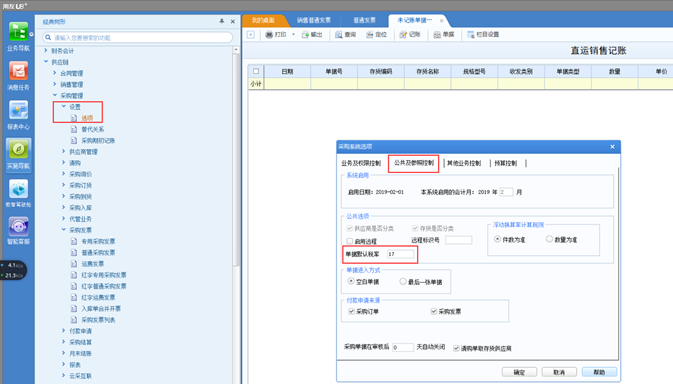
Task: Open the dropdown arrow beside 打印
Action: click(x=293, y=34)
